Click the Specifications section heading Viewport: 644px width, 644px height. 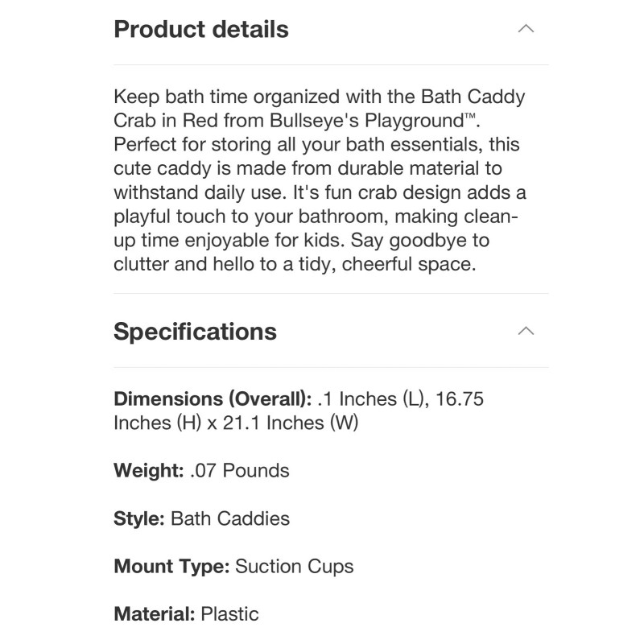[x=195, y=332]
